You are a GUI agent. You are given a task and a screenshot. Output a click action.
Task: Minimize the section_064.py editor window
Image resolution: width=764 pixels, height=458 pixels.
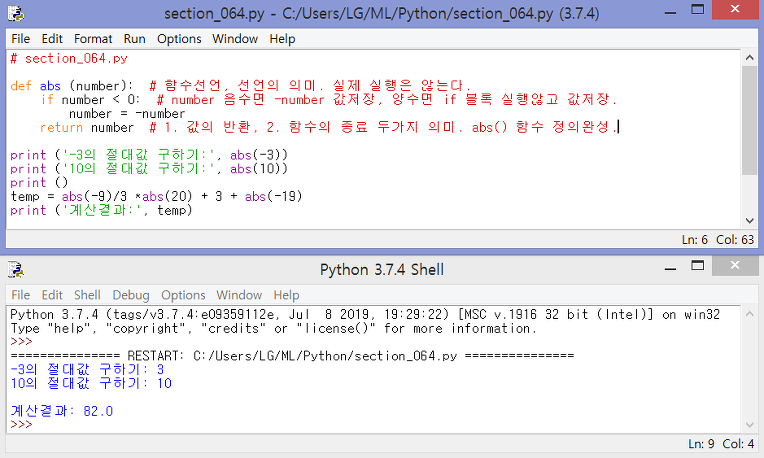(670, 12)
